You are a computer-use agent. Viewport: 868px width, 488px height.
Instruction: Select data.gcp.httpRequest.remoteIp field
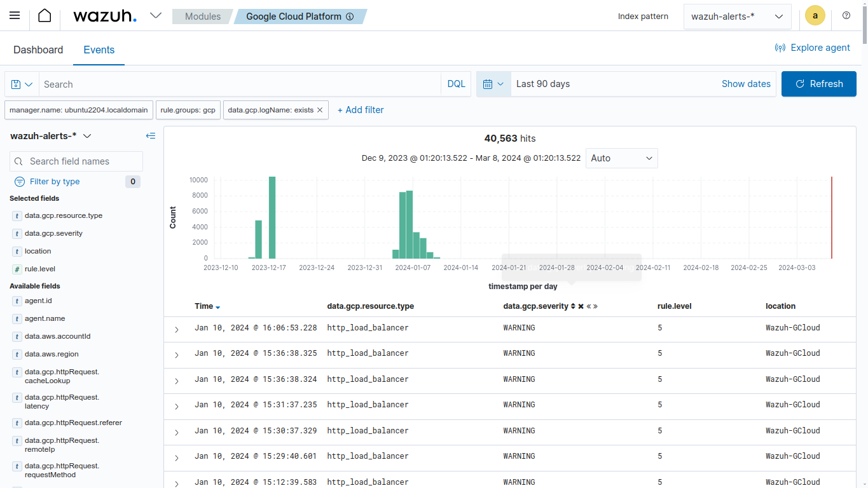click(x=62, y=445)
